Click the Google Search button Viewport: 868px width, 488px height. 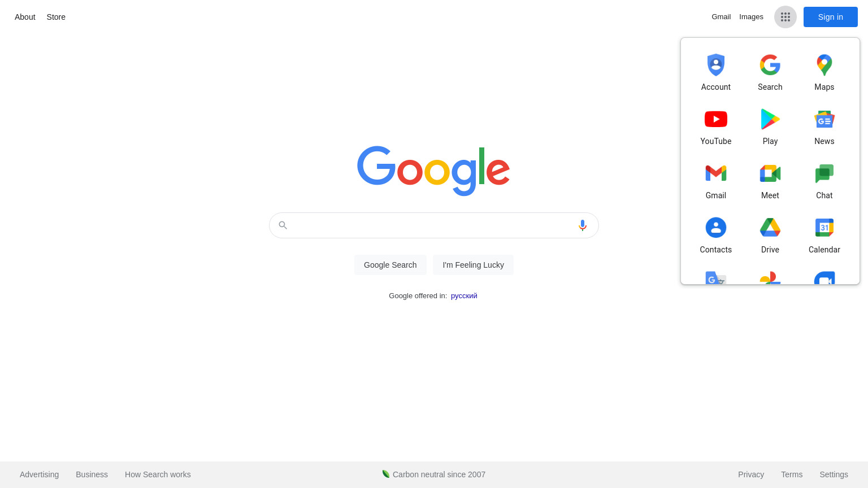[390, 265]
